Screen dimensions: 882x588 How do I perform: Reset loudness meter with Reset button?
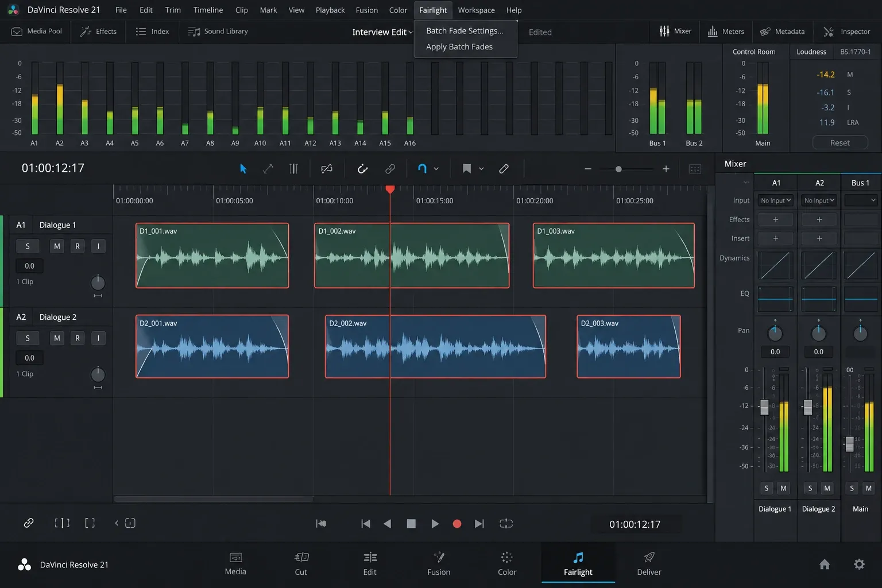click(840, 142)
